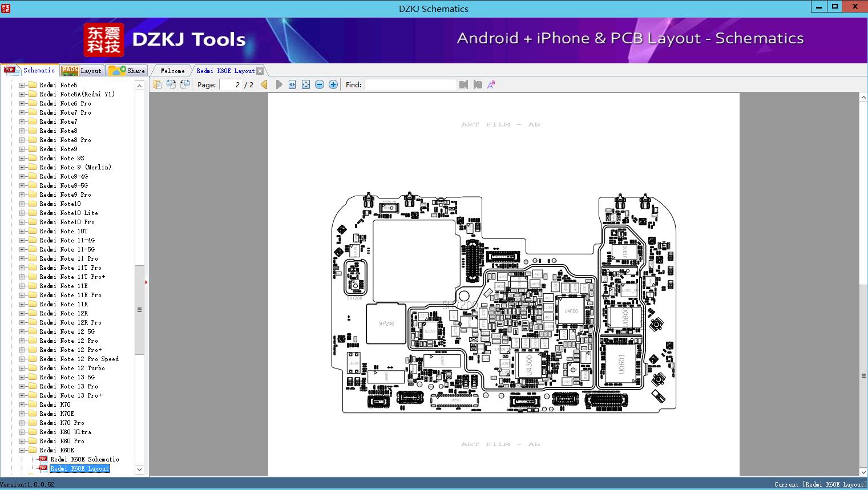
Task: Open the Welcome document tab
Action: click(172, 71)
